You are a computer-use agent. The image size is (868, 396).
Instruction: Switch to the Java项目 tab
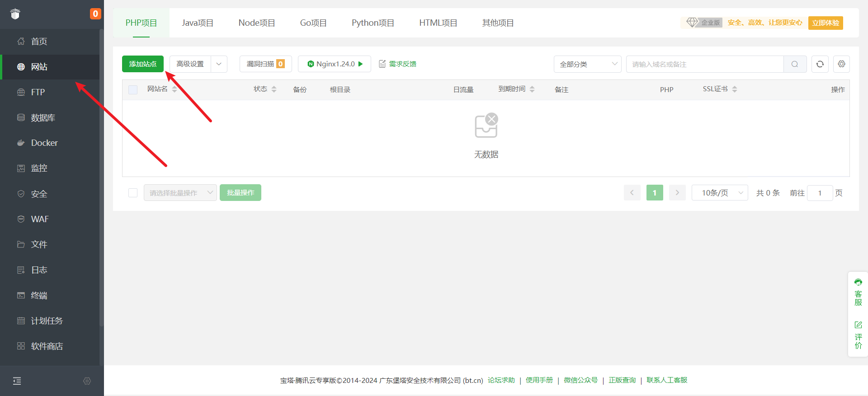coord(198,23)
